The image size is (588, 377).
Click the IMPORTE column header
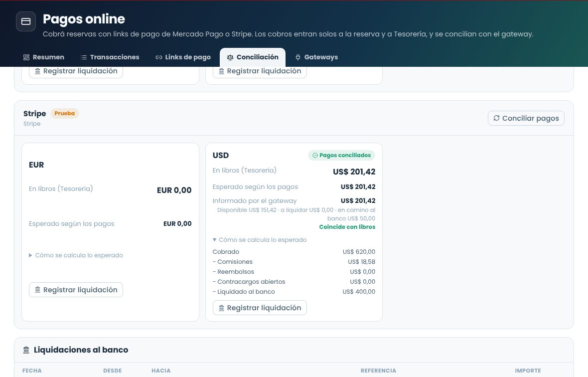[528, 371]
